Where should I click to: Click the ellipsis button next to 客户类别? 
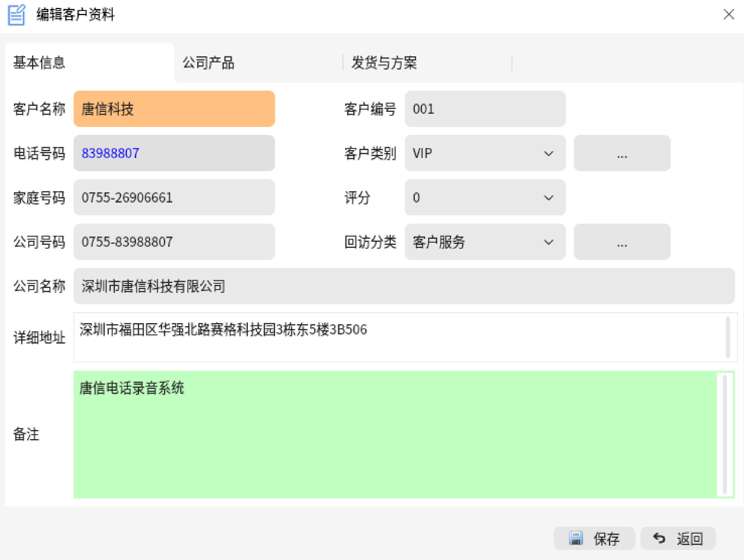click(x=622, y=153)
